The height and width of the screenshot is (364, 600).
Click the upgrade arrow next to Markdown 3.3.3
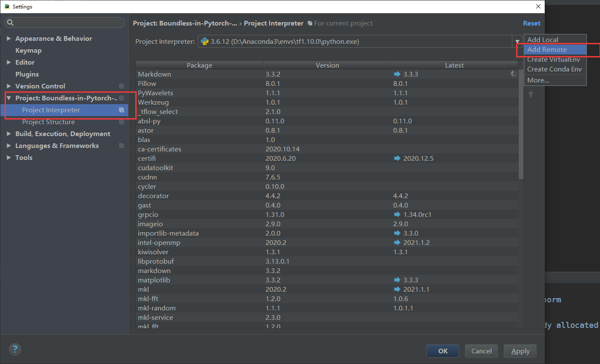coord(396,74)
